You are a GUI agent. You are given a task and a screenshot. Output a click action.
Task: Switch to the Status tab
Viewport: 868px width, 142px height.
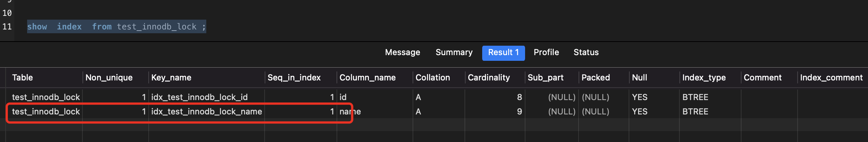pos(586,52)
